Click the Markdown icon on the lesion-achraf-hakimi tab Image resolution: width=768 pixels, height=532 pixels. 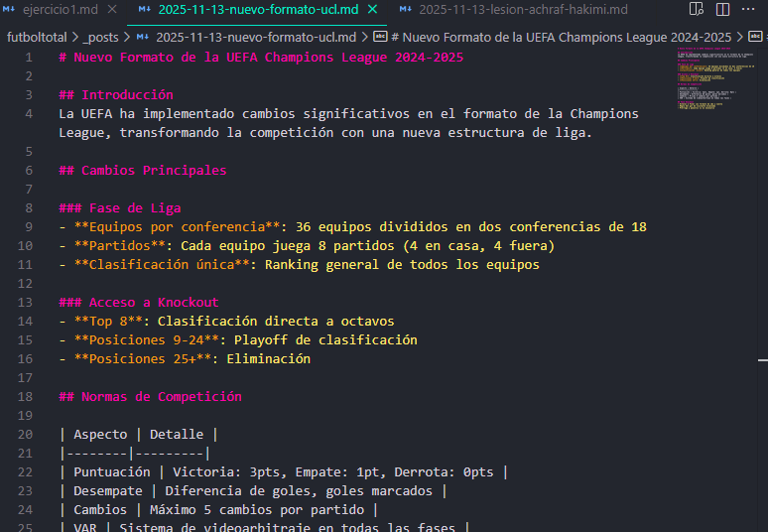click(x=405, y=10)
